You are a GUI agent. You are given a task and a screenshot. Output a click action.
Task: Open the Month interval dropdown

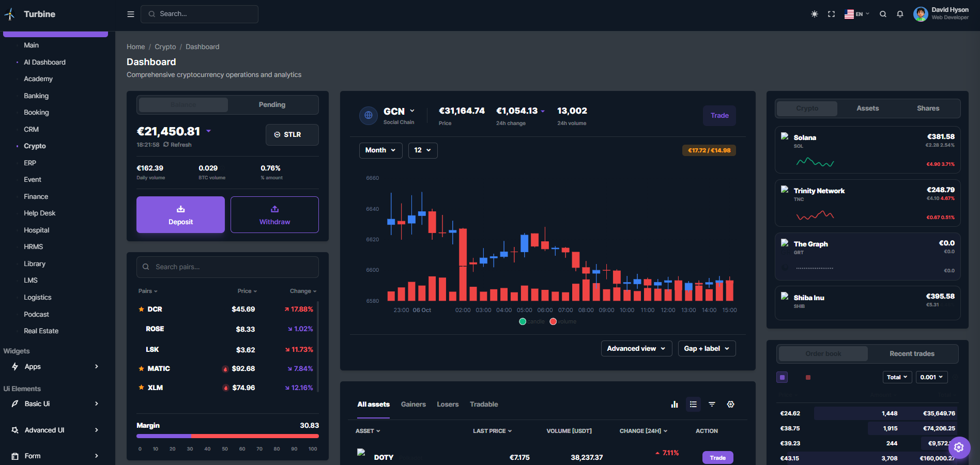[x=380, y=150]
